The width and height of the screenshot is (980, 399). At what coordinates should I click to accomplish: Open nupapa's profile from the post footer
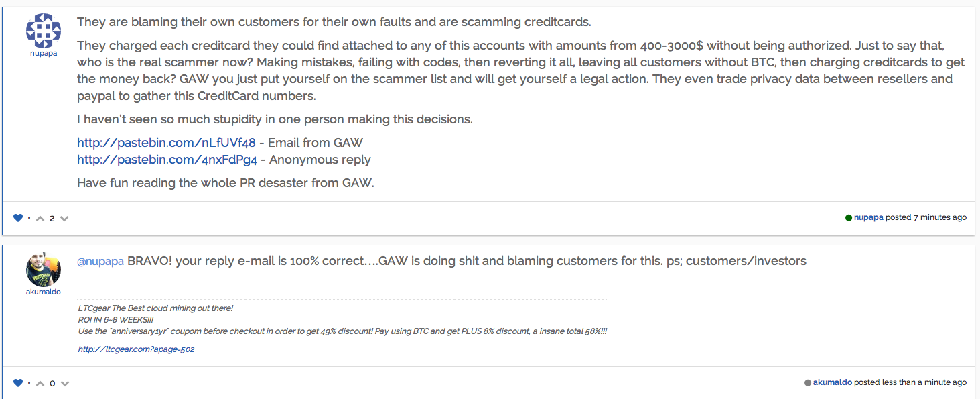868,217
